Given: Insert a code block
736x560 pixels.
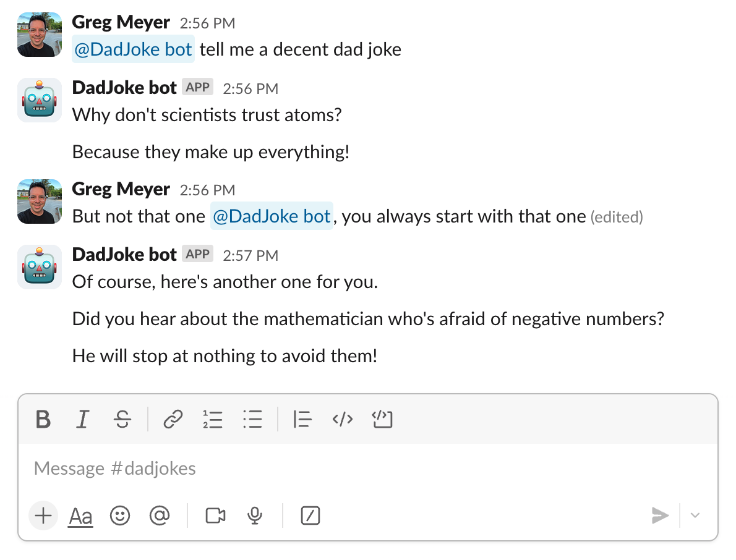Looking at the screenshot, I should click(383, 420).
